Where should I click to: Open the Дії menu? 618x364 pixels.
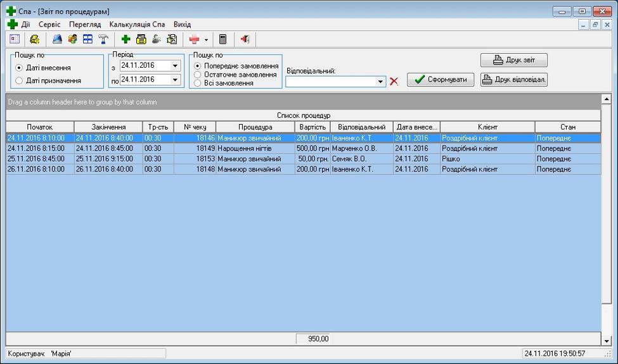pyautogui.click(x=25, y=25)
